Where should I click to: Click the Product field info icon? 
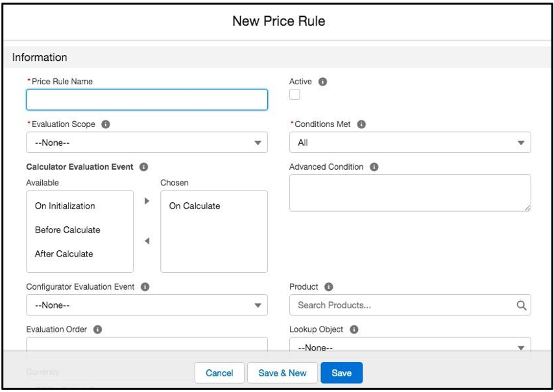point(329,286)
